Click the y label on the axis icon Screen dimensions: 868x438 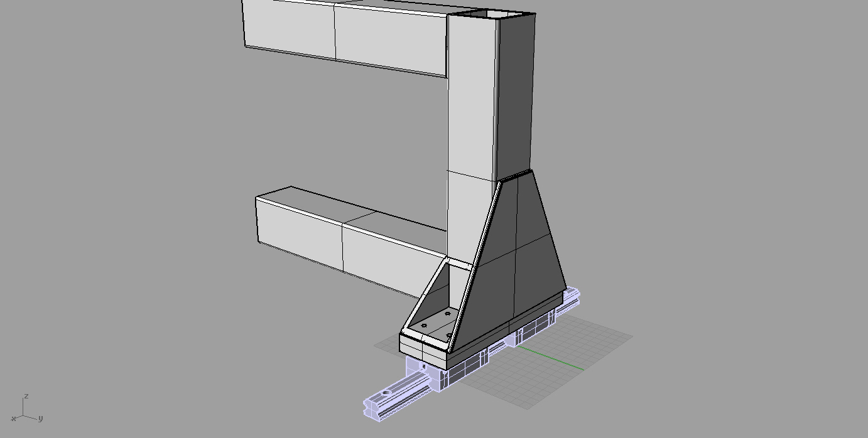[40, 418]
